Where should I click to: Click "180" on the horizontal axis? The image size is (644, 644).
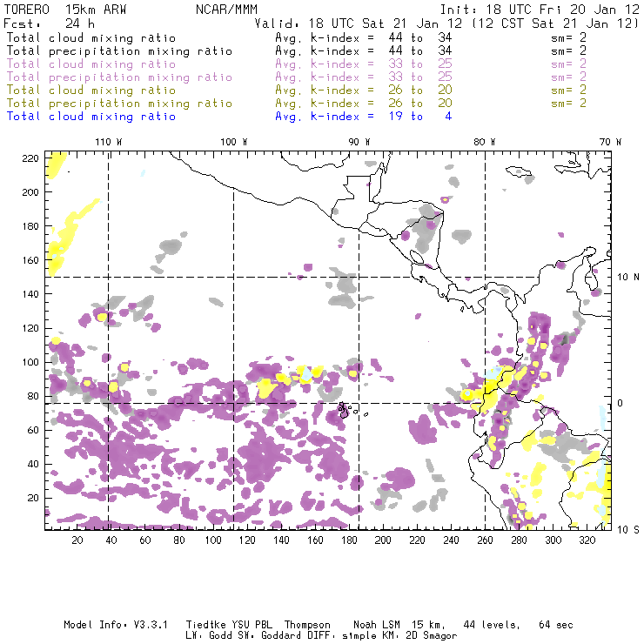click(349, 540)
